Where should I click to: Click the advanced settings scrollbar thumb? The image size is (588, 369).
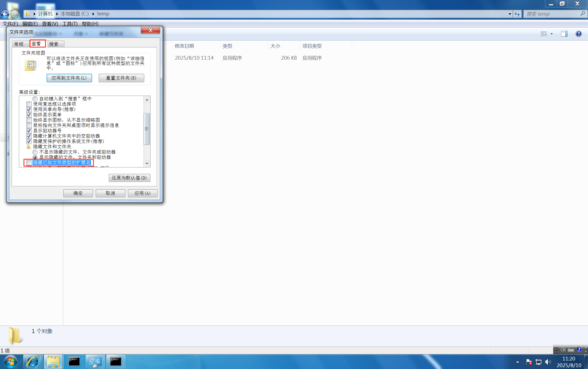(x=147, y=129)
